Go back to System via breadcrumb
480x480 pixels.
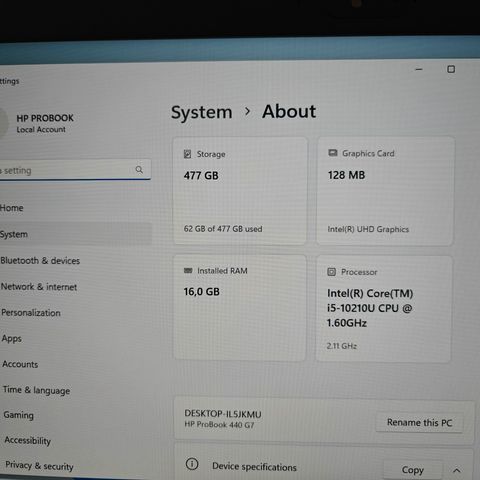pos(202,112)
